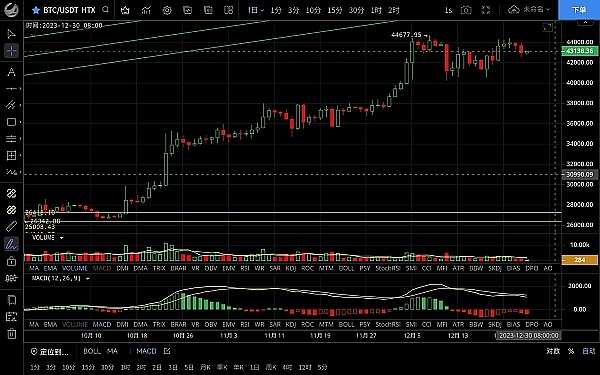Viewport: 600px width, 375px height.
Task: Click the blue 下单 order button
Action: tap(579, 10)
